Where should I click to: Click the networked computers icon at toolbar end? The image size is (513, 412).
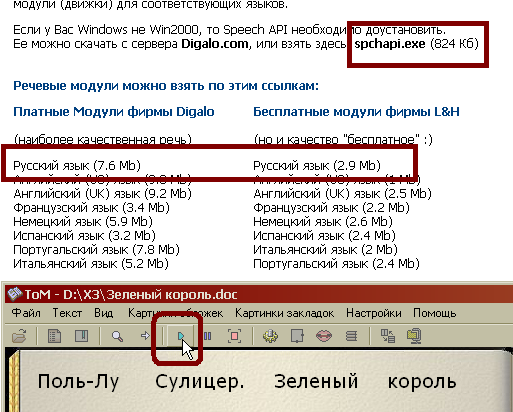coord(414,336)
